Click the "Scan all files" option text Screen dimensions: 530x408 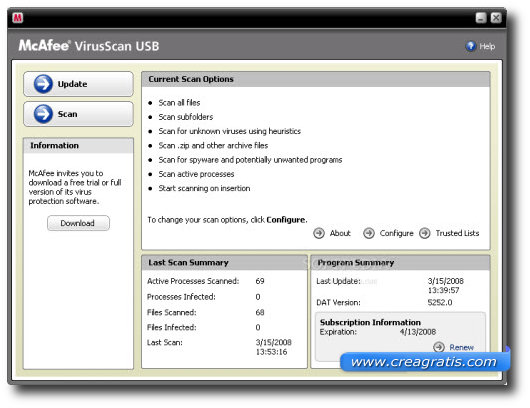pyautogui.click(x=179, y=102)
